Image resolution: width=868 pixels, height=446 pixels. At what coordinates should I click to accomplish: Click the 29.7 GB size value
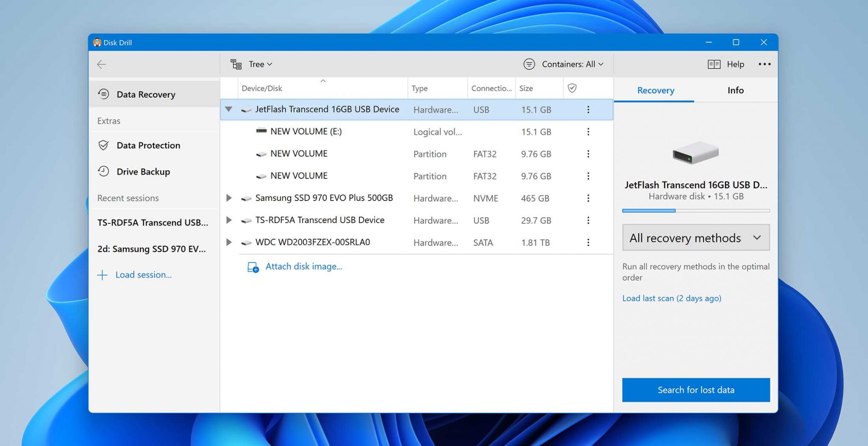tap(536, 220)
